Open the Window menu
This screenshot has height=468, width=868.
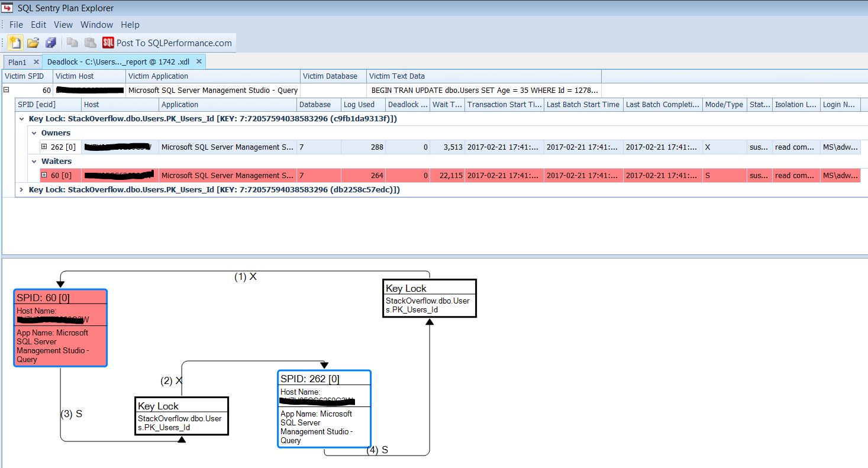pyautogui.click(x=96, y=25)
